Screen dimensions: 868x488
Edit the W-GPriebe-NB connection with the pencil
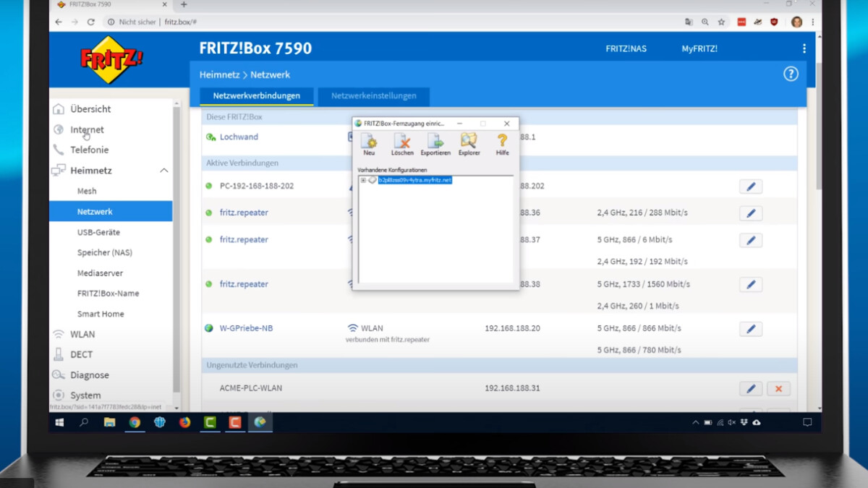coord(750,329)
